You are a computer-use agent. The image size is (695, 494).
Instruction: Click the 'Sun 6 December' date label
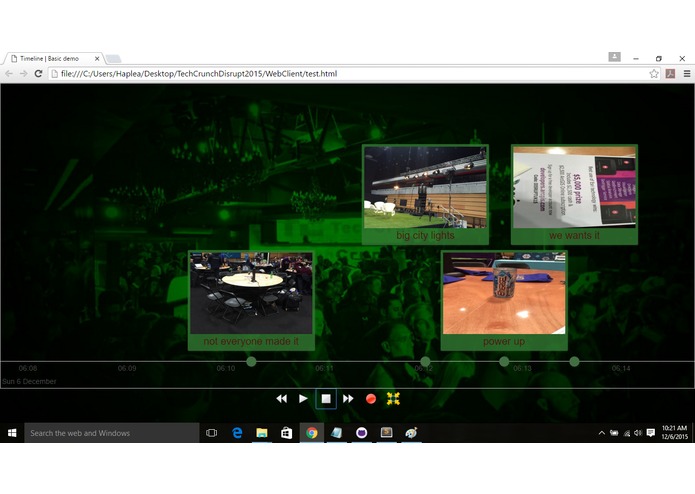coord(29,381)
